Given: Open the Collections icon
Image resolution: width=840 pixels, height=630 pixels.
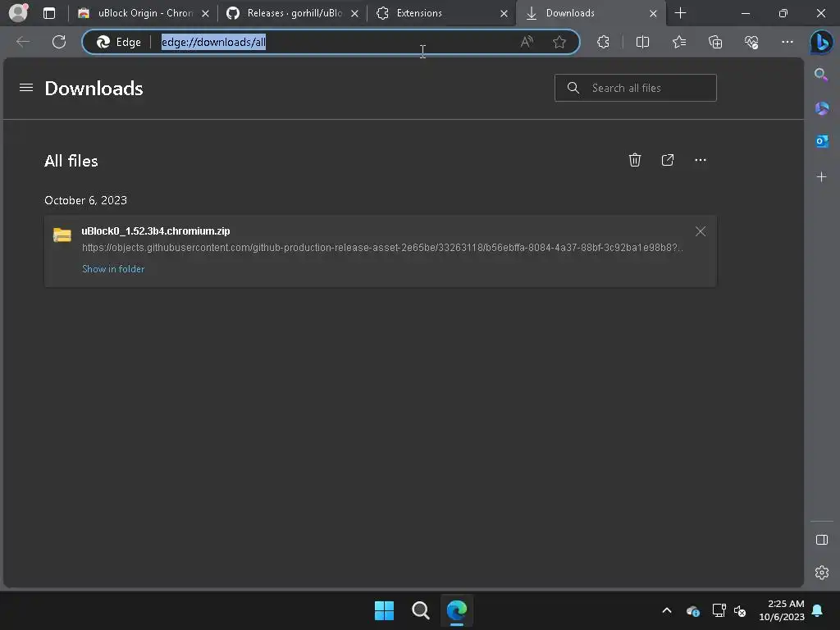Looking at the screenshot, I should [x=715, y=42].
